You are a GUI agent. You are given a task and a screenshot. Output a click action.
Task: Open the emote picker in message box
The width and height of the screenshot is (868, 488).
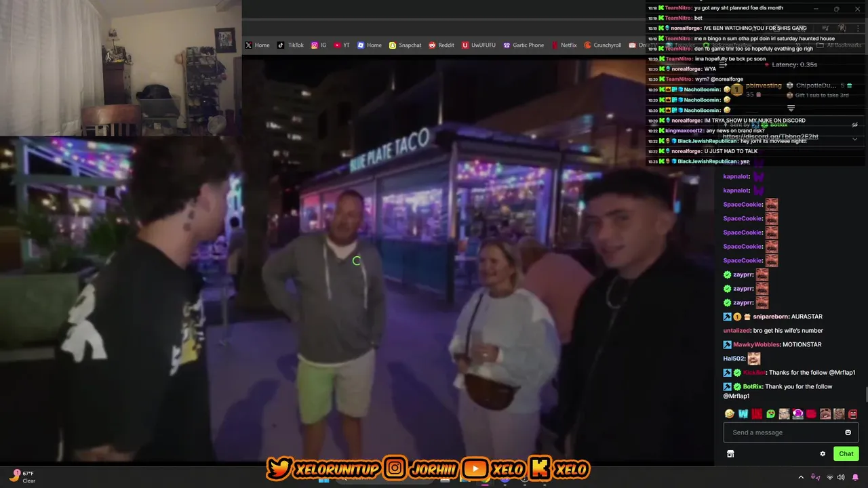pyautogui.click(x=848, y=432)
